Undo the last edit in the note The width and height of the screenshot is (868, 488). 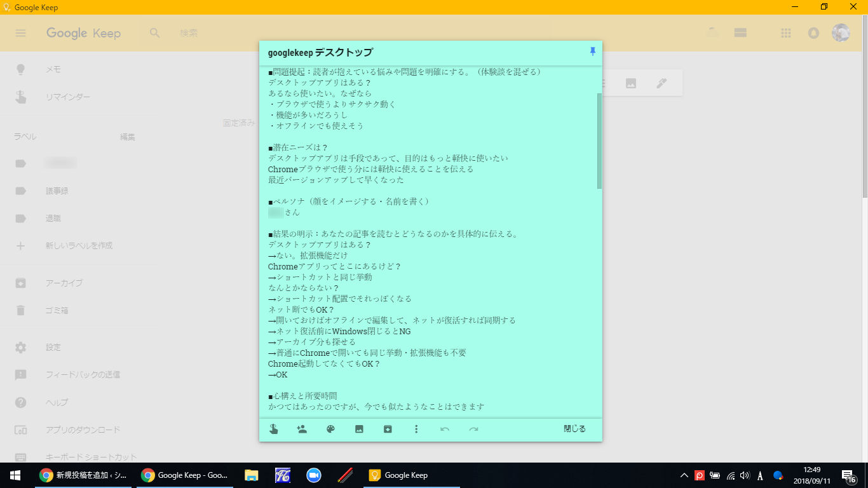[445, 429]
